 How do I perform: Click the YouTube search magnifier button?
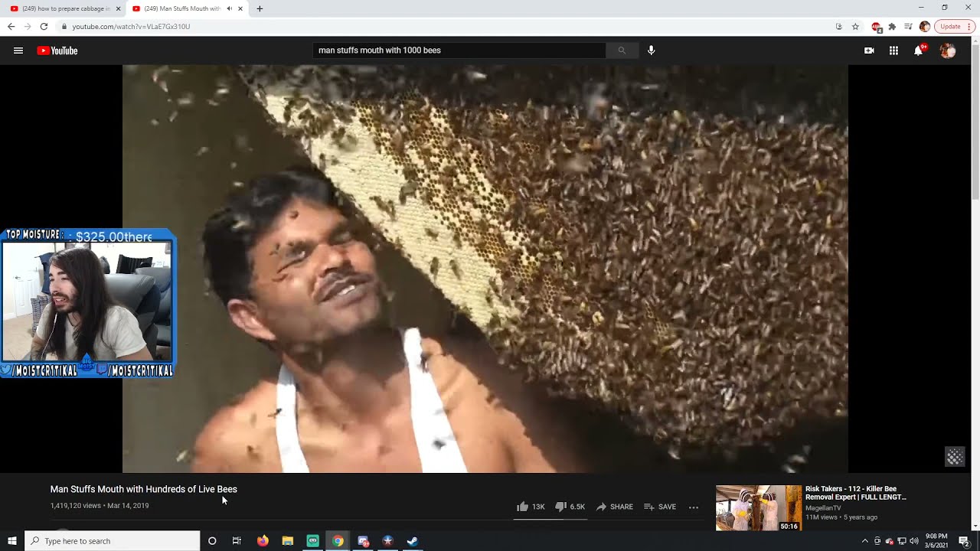[622, 51]
